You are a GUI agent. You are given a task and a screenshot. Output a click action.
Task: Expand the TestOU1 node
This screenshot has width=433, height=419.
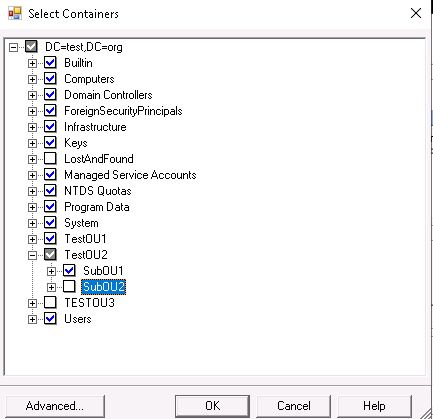click(32, 239)
